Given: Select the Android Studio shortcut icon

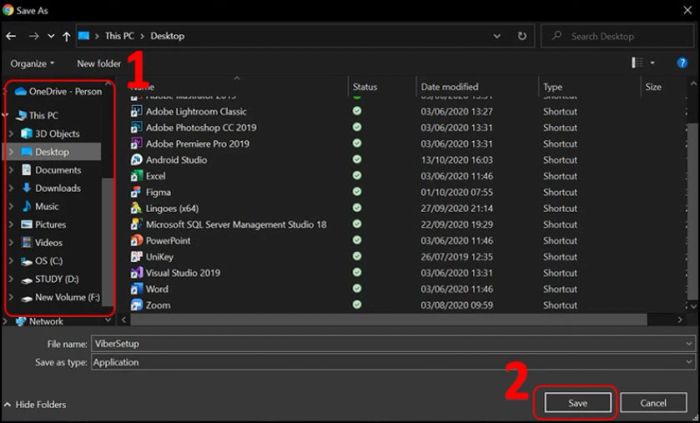Looking at the screenshot, I should click(136, 160).
